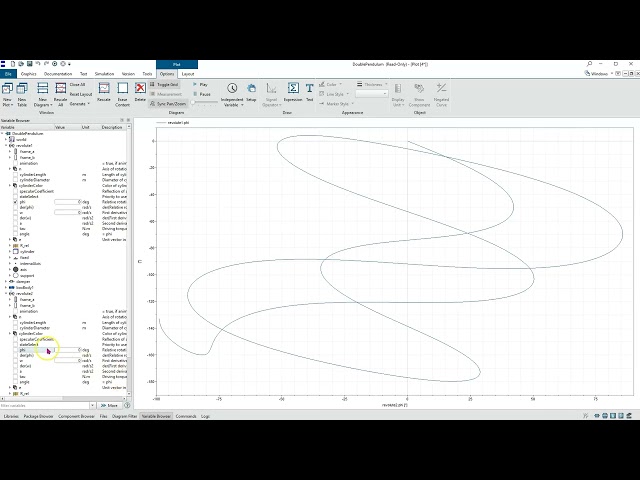Check cylinderLength checkbox under revolute1
The image size is (640, 480).
tap(16, 174)
